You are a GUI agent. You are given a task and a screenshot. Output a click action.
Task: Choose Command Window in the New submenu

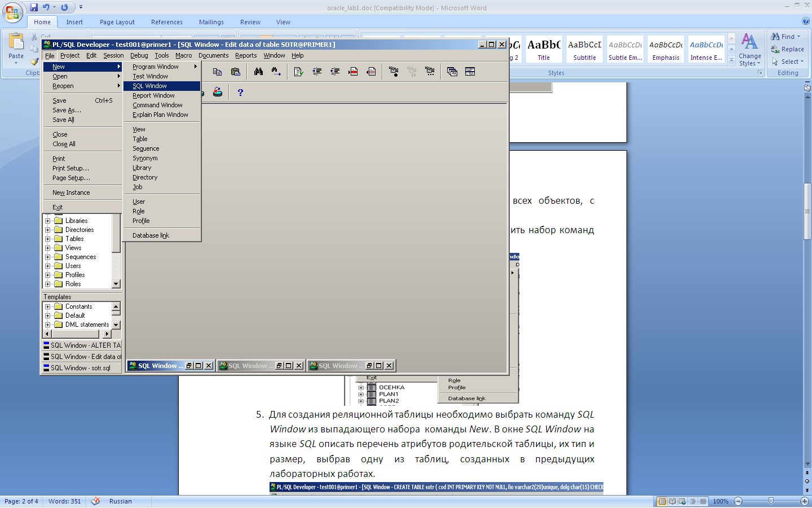(x=162, y=105)
